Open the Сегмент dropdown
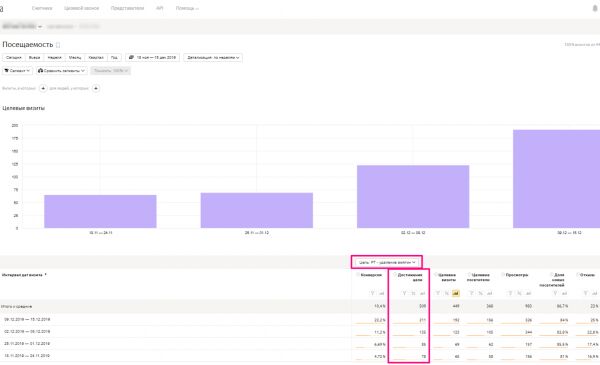Viewport: 600px width, 365px height. coord(17,71)
